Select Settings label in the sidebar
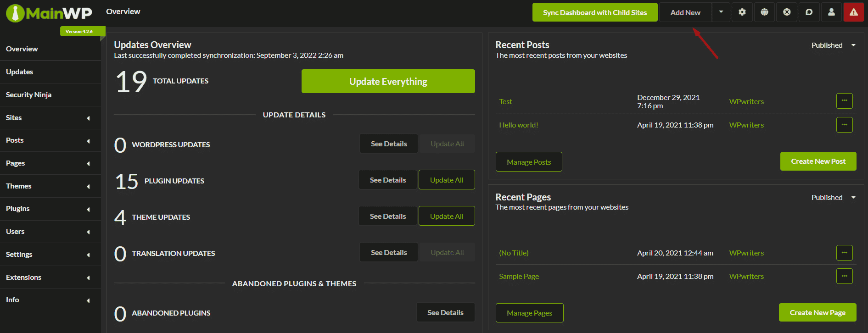The image size is (868, 333). click(19, 254)
